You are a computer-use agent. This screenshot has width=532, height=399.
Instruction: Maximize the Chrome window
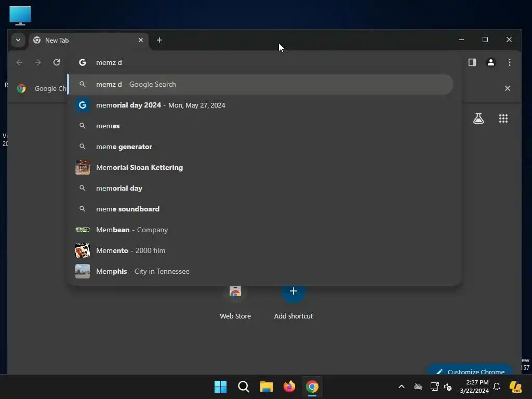pos(485,39)
